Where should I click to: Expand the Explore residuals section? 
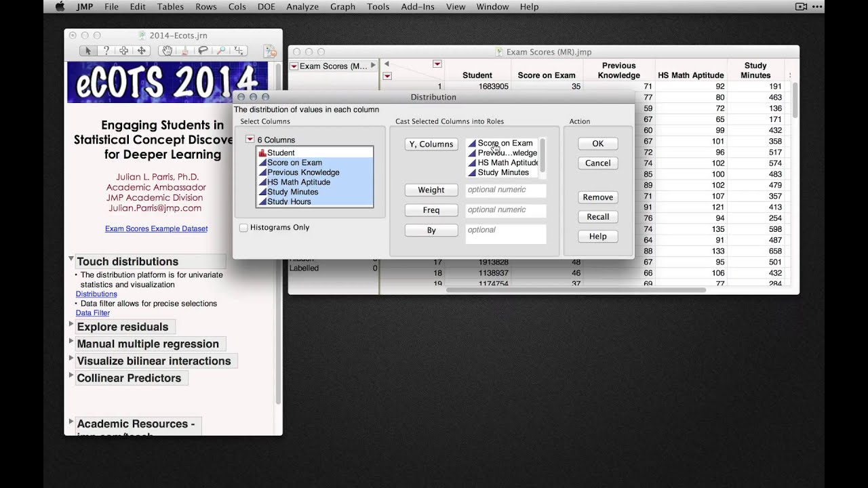(x=71, y=325)
